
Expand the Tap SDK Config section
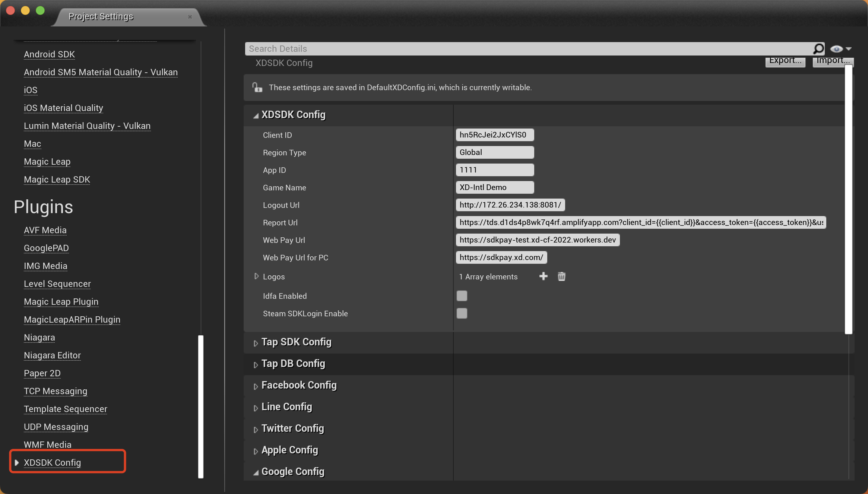(256, 343)
